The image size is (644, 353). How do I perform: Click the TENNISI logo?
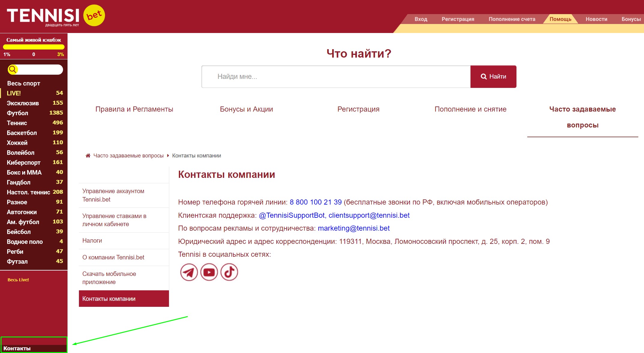pos(42,14)
